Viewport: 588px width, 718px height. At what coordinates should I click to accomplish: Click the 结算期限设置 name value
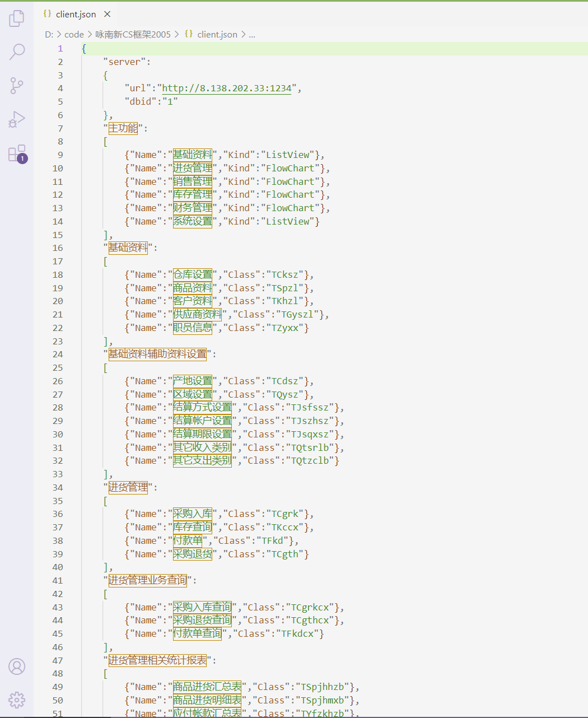(x=202, y=434)
